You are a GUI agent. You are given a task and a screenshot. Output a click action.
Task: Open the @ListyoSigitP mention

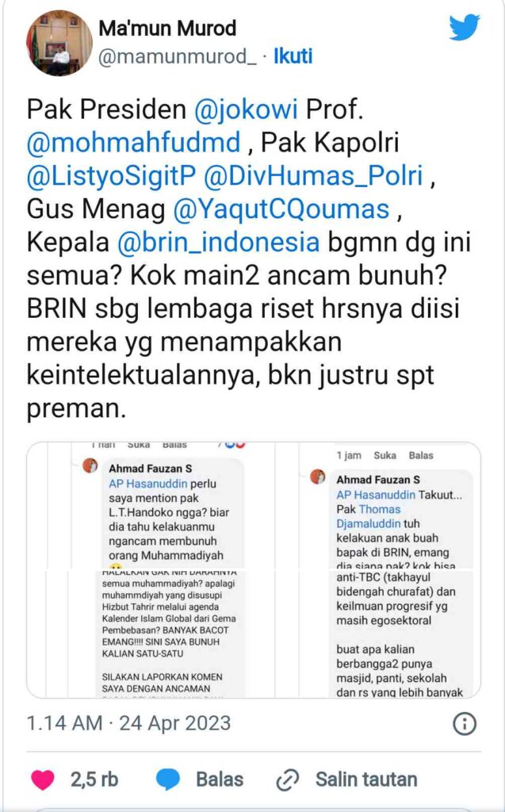[x=111, y=176]
